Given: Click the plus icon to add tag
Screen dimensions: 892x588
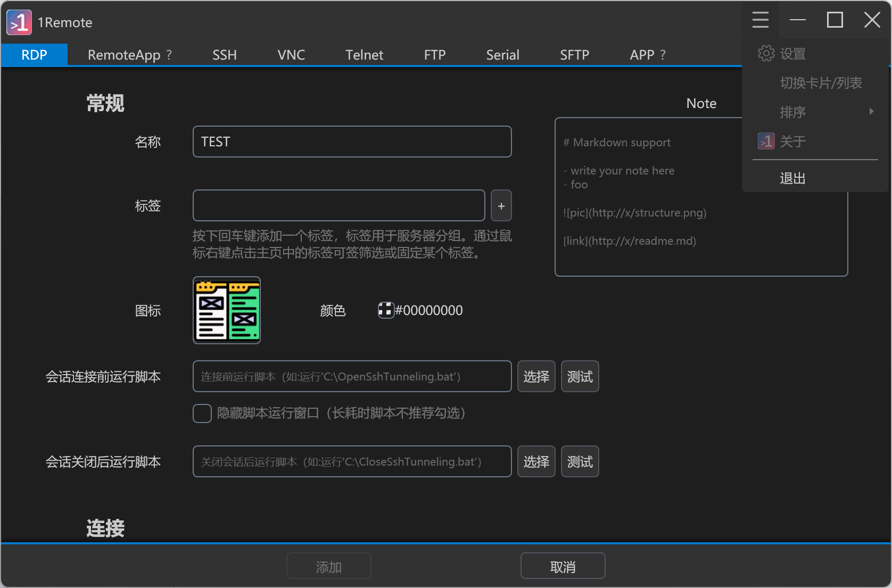Looking at the screenshot, I should (x=501, y=206).
